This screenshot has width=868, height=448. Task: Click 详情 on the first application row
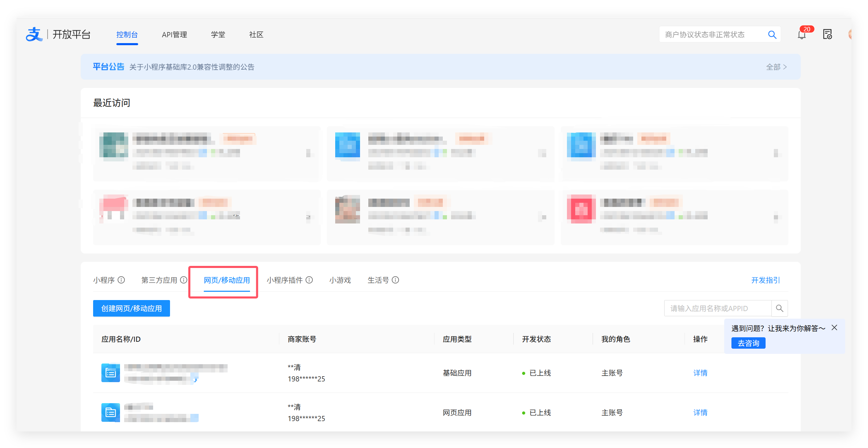700,373
